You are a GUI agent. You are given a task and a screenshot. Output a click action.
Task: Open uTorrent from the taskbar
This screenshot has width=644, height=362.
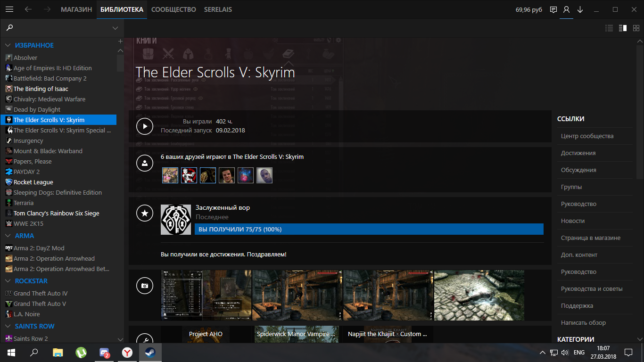[81, 352]
